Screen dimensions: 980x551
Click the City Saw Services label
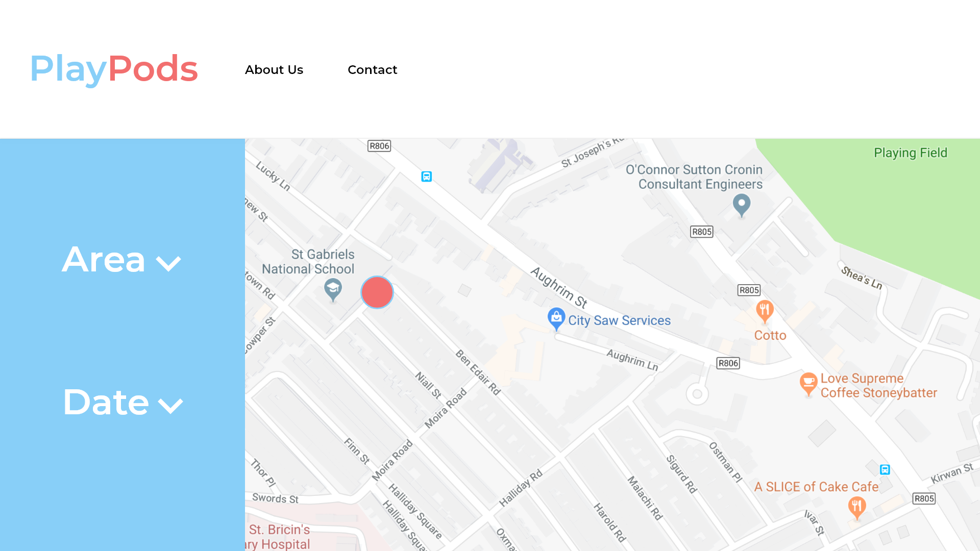[x=620, y=320]
